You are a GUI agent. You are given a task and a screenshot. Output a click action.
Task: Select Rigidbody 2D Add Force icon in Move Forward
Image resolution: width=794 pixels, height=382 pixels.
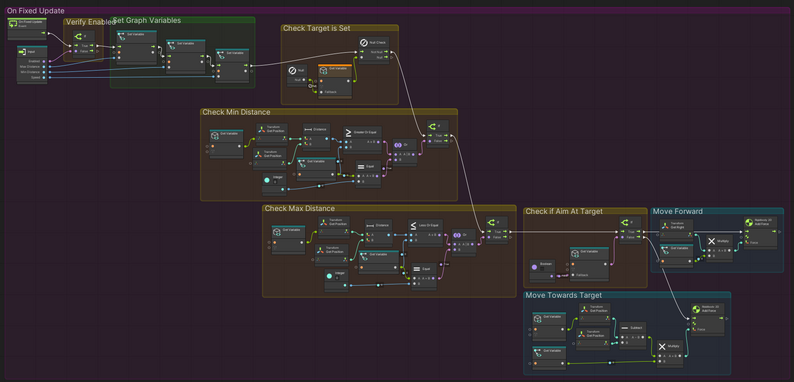749,222
